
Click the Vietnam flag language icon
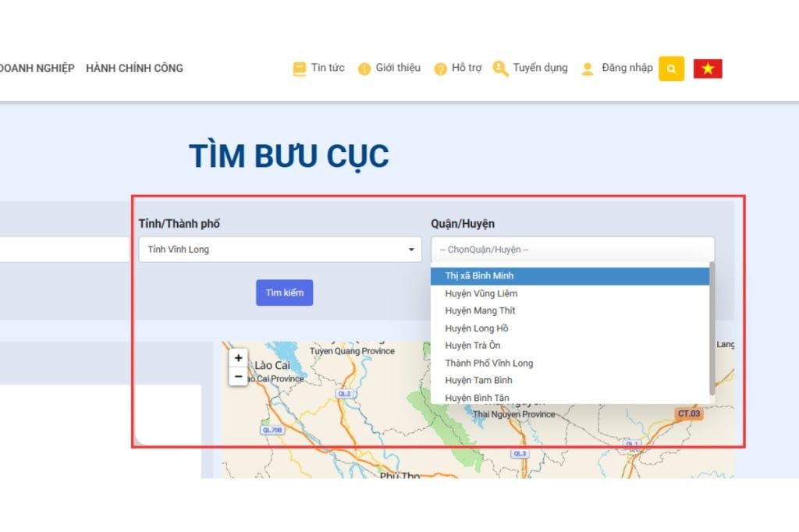(x=708, y=69)
